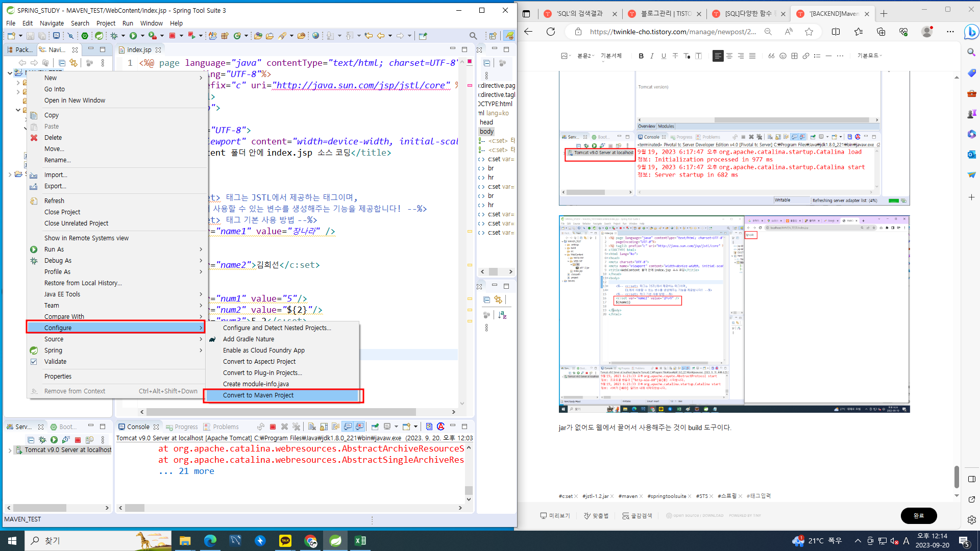Click the Open Web Browser globe icon
Viewport: 980px width, 551px height.
tap(315, 36)
